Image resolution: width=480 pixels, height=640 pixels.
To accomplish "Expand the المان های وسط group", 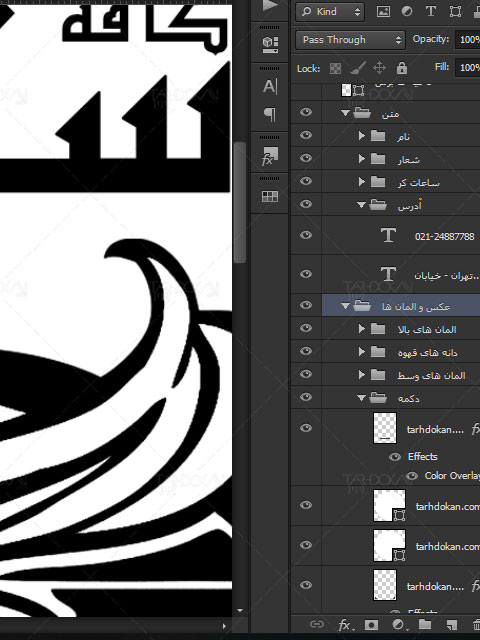I will coord(362,374).
